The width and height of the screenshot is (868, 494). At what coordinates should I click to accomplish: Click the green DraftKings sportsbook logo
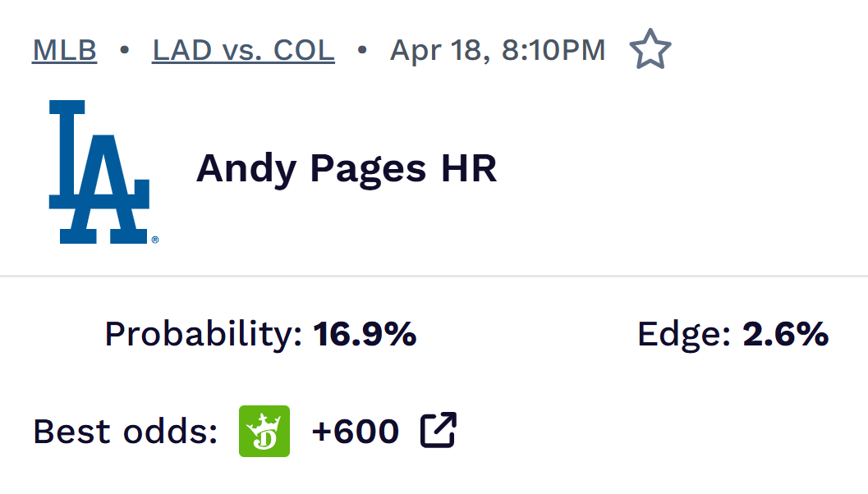point(264,431)
